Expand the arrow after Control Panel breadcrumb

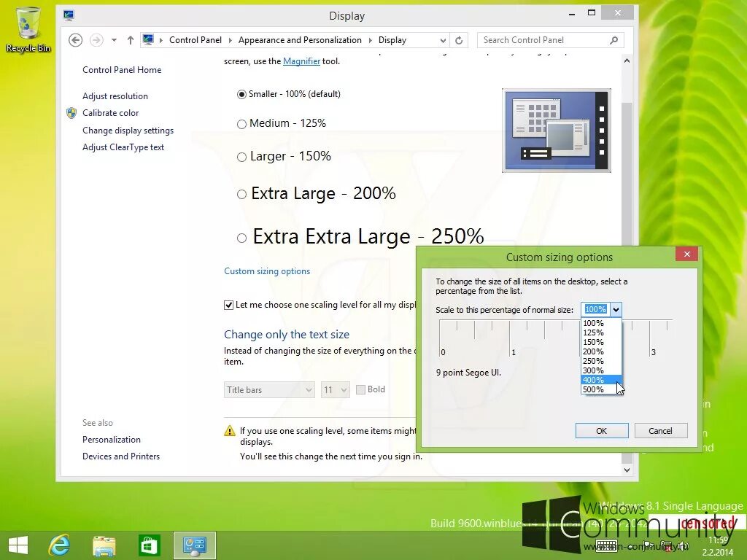(230, 40)
